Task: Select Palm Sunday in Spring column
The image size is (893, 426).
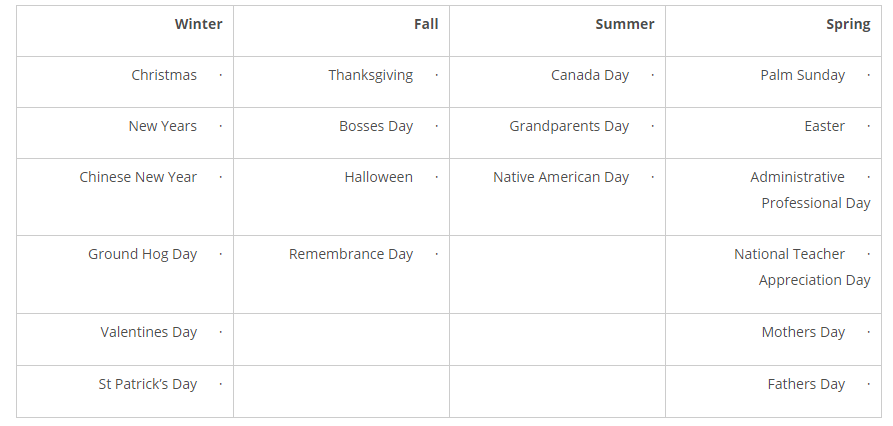Action: (x=802, y=75)
